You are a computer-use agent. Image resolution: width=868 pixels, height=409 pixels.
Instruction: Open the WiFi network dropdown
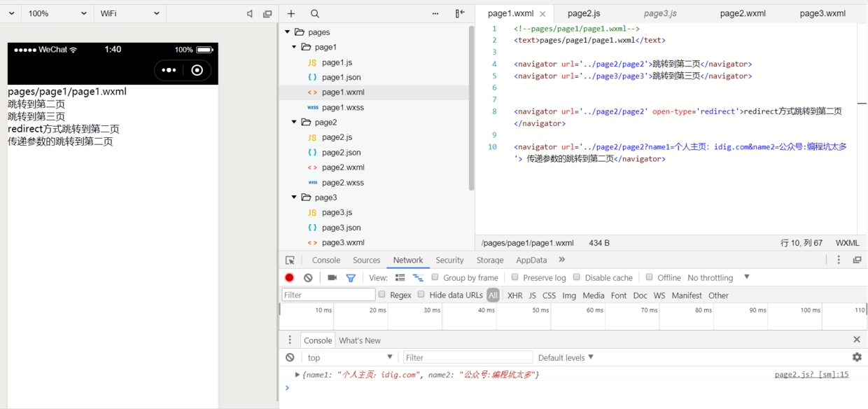129,13
